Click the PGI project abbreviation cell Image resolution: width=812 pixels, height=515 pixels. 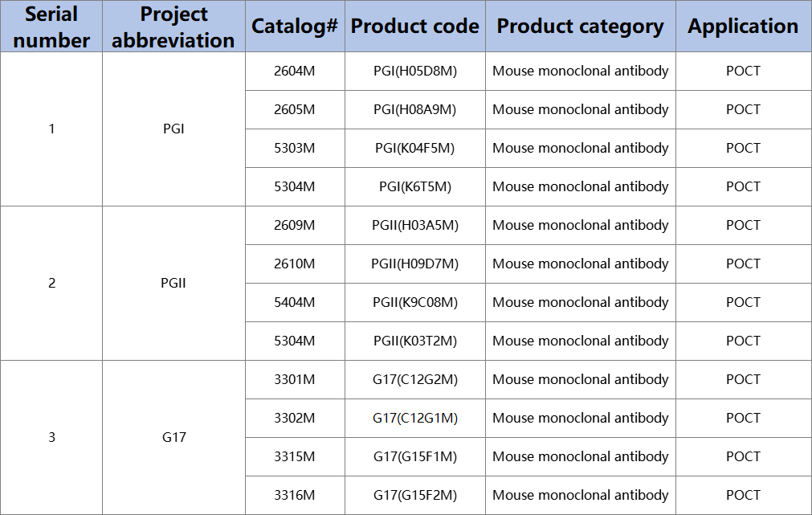[x=173, y=129]
